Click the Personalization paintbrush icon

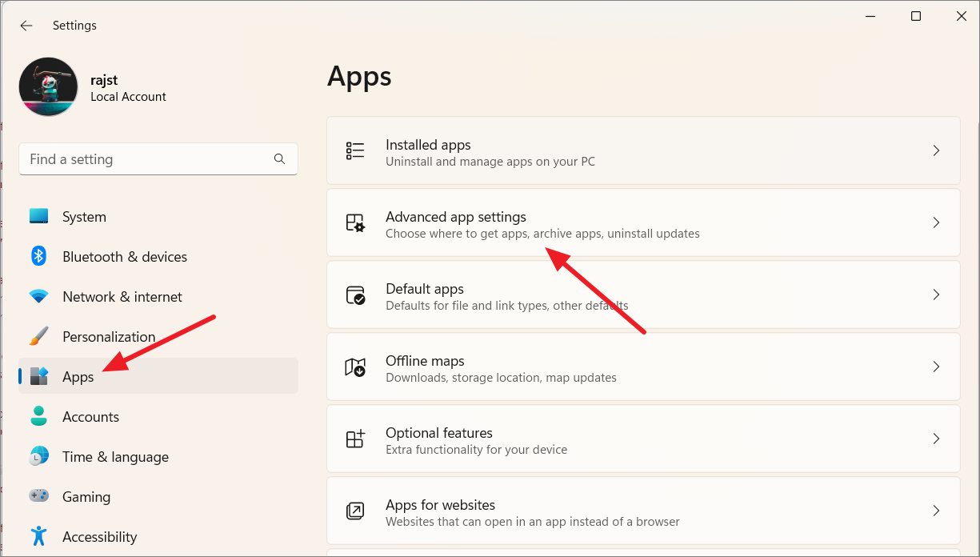38,336
